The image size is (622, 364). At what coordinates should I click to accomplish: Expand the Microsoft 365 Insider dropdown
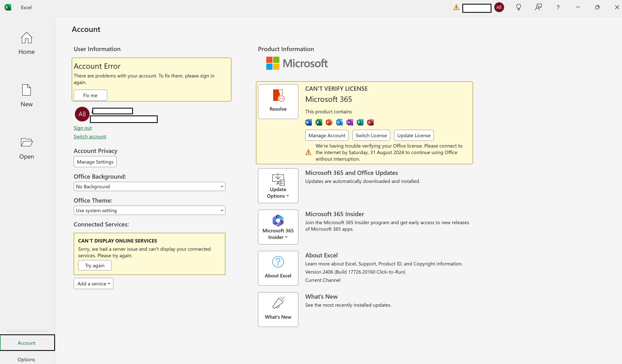coord(278,227)
